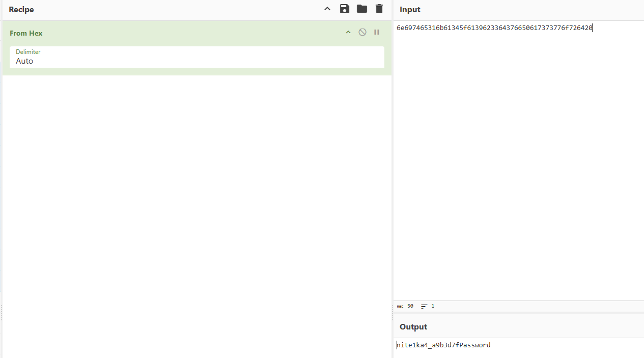This screenshot has width=644, height=358.
Task: Open the Delimiter dropdown set to Auto
Action: click(197, 57)
